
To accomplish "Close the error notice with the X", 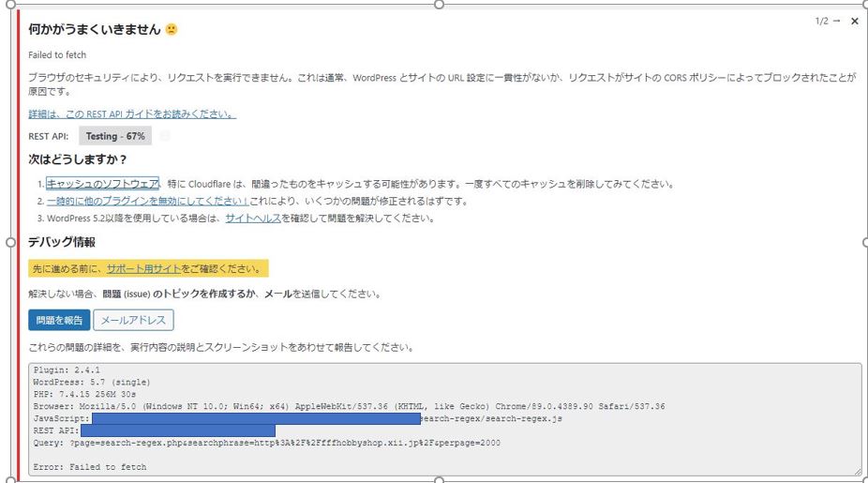I will (x=853, y=21).
